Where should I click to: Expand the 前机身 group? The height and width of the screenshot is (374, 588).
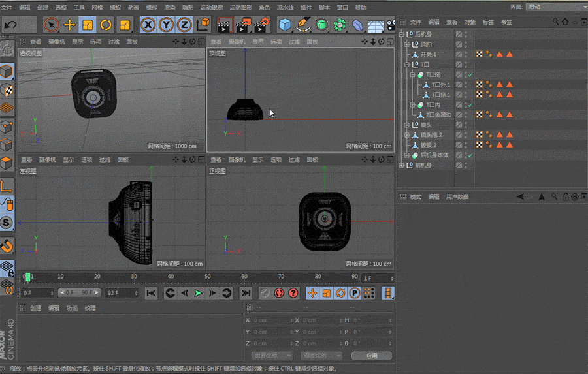(401, 165)
